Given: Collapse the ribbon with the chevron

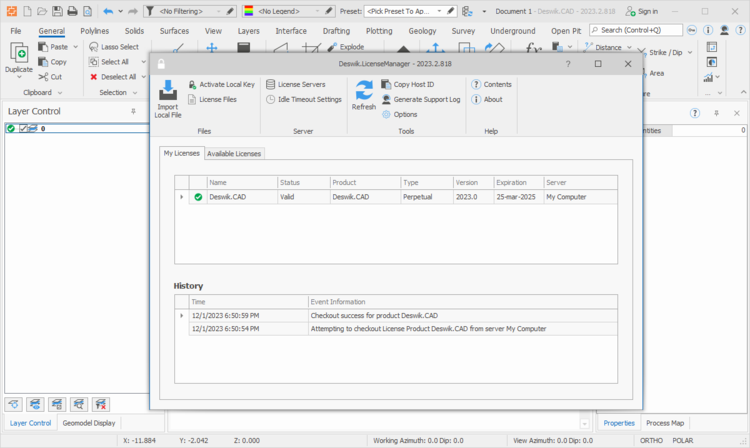Looking at the screenshot, I should point(743,92).
